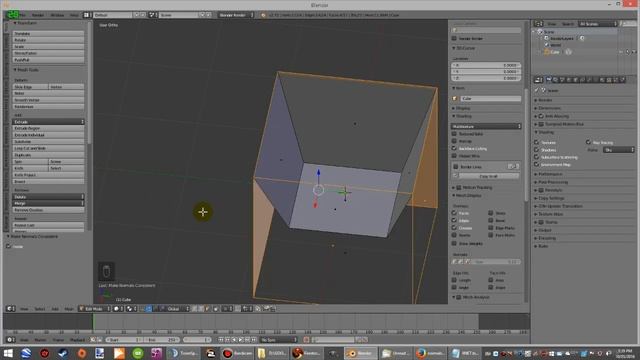Toggle Cube visibility eye in outliner
Image resolution: width=640 pixels, height=360 pixels.
[x=621, y=52]
